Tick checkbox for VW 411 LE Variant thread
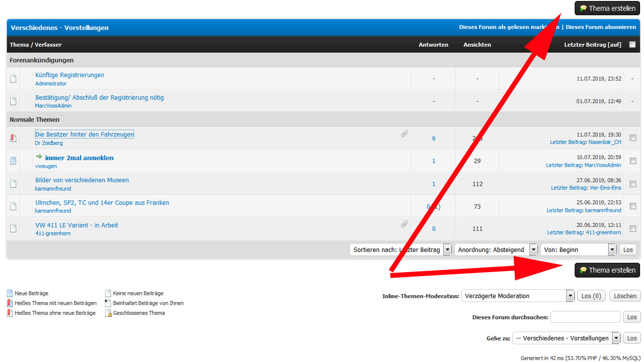The width and height of the screenshot is (644, 362). coord(633,228)
